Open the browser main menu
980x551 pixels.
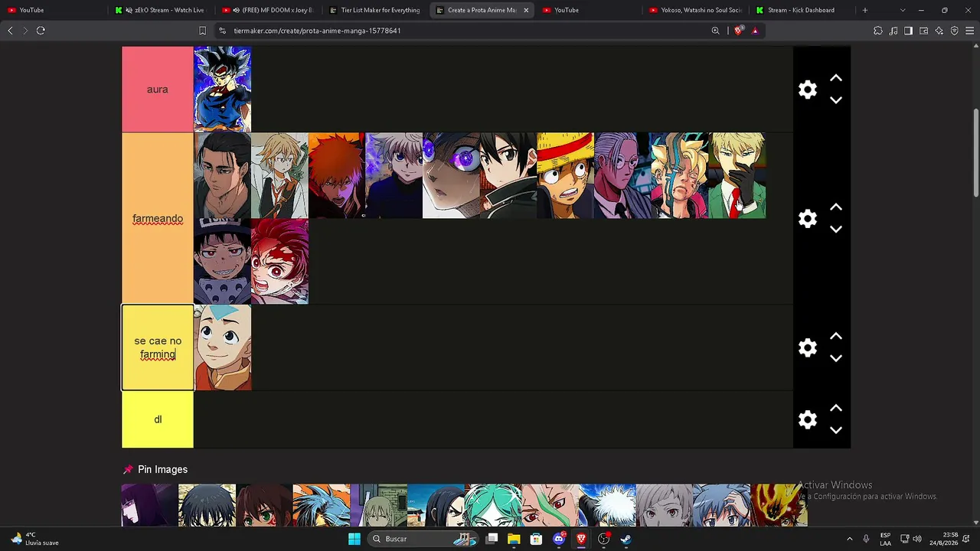969,31
